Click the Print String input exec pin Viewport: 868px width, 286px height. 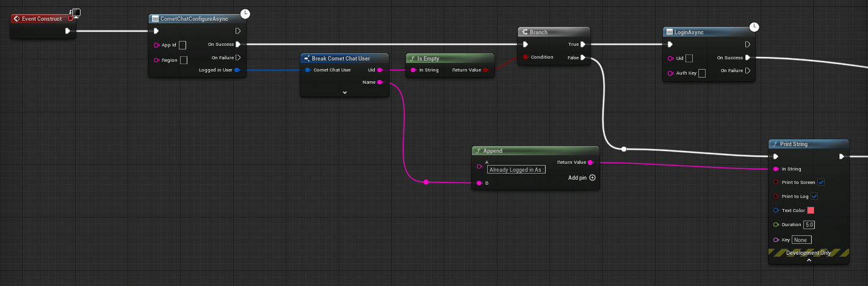(x=776, y=156)
